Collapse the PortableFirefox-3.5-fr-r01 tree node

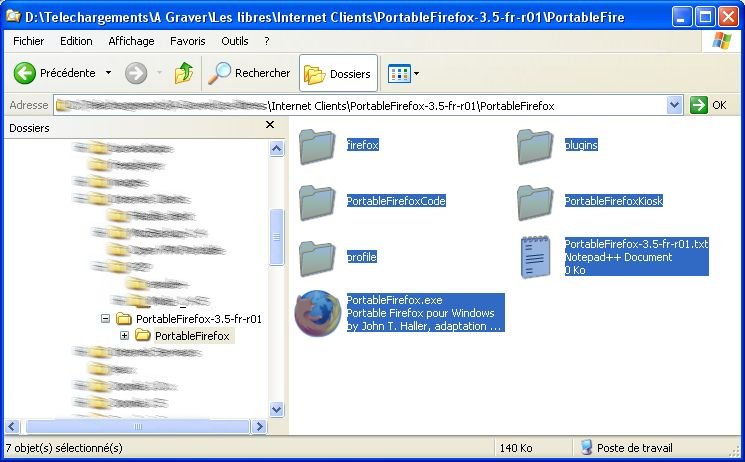click(x=105, y=318)
